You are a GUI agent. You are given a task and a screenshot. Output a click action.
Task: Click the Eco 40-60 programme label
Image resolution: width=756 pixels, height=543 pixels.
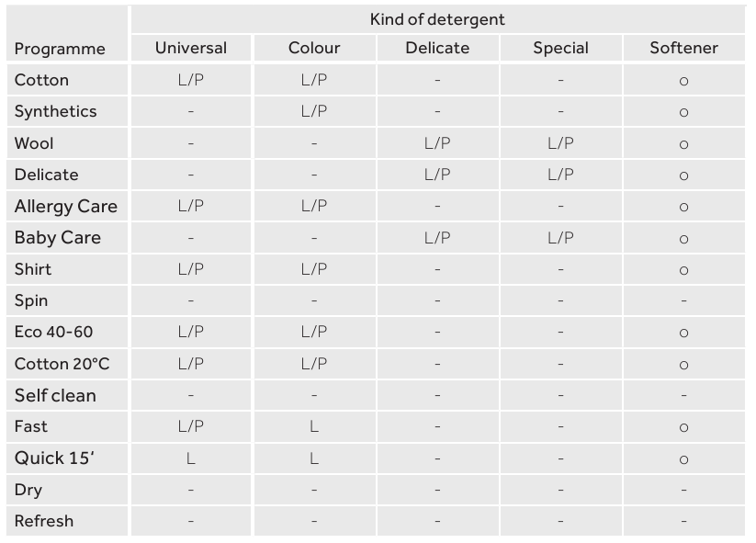click(53, 332)
